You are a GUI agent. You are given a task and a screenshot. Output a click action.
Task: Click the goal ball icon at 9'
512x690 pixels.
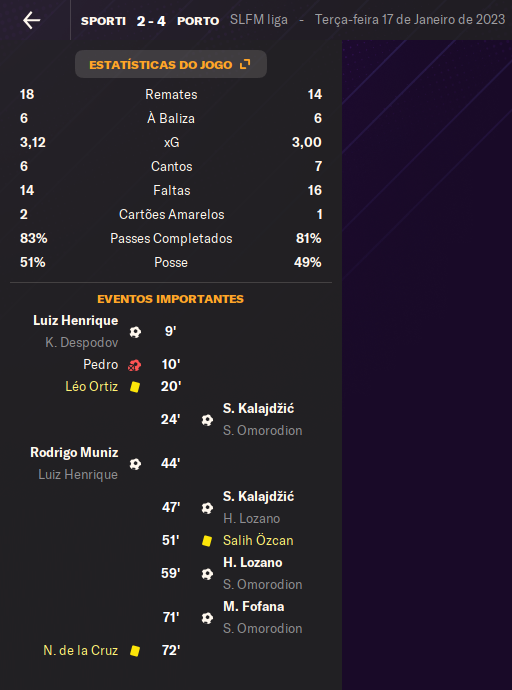(x=135, y=331)
